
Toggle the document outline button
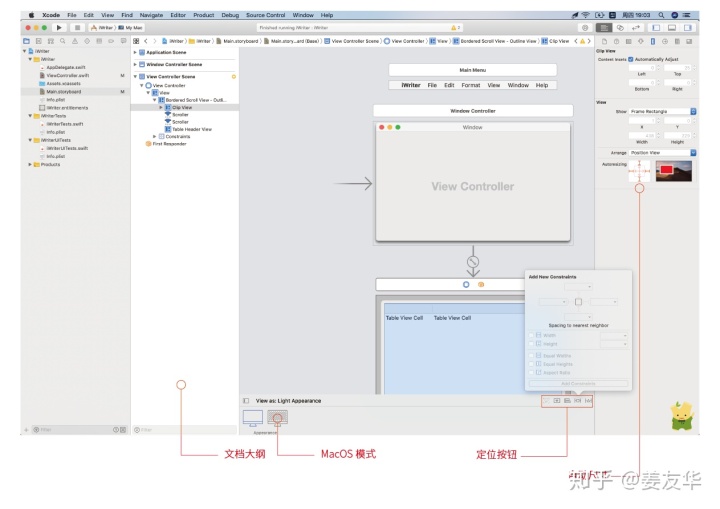(246, 401)
